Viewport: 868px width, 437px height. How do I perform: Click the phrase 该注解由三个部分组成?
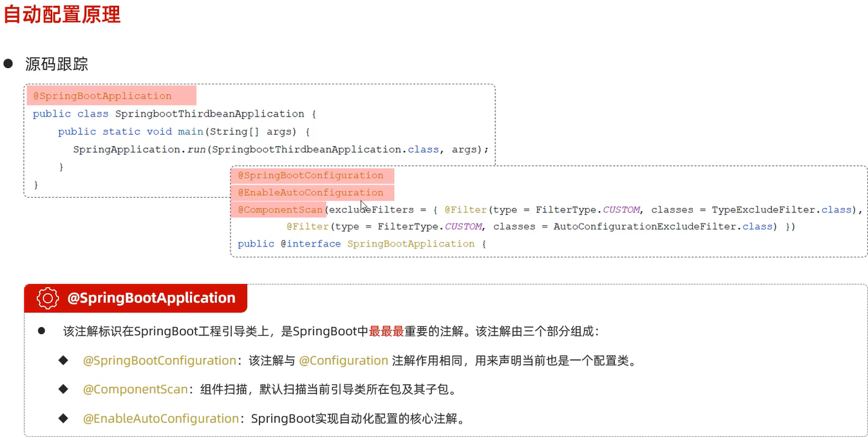coord(534,331)
